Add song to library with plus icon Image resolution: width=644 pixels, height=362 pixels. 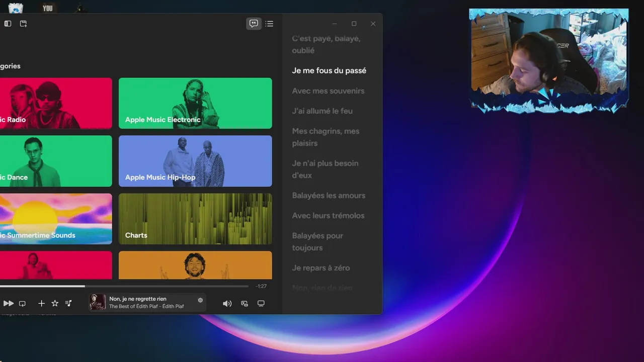click(x=42, y=303)
